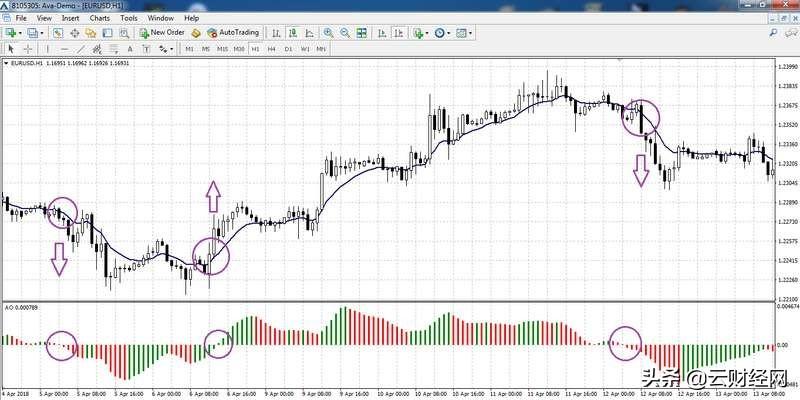This screenshot has width=800, height=400.
Task: Open the Charts menu
Action: coord(99,18)
